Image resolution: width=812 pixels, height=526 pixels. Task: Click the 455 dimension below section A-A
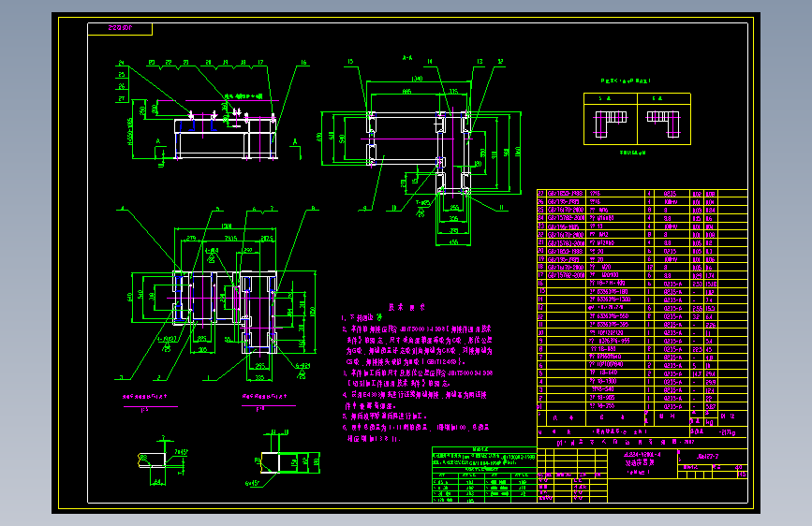pos(453,241)
